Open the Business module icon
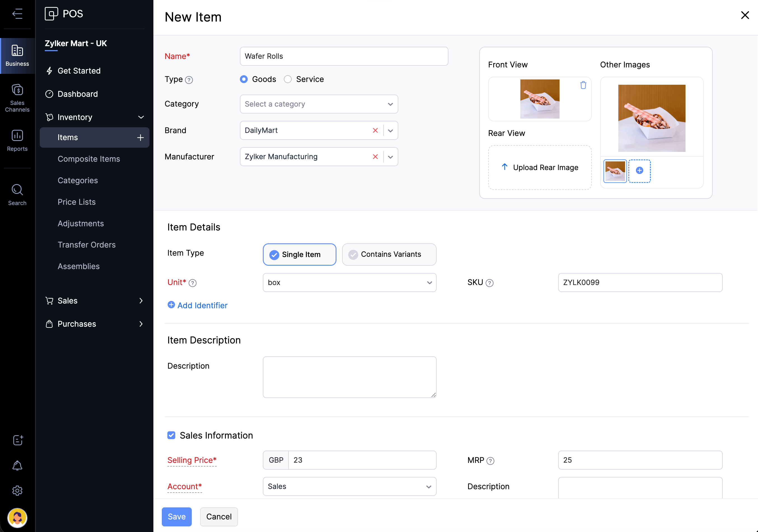 pyautogui.click(x=17, y=56)
